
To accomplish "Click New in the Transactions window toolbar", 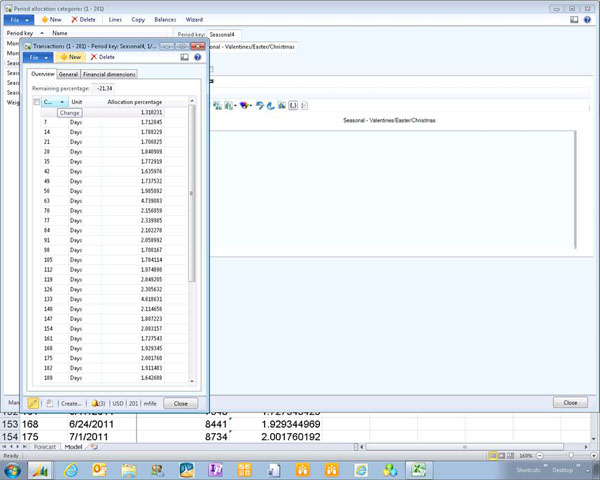I will pyautogui.click(x=70, y=57).
